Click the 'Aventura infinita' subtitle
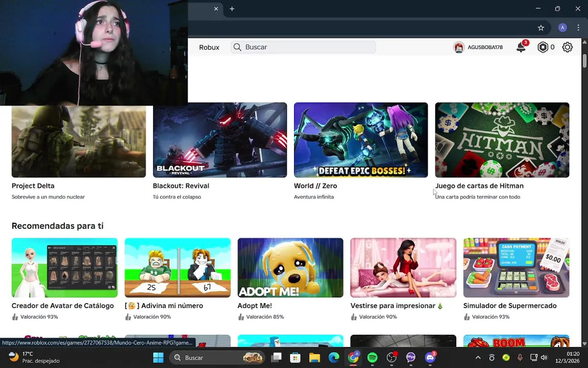This screenshot has width=588, height=368. 314,197
